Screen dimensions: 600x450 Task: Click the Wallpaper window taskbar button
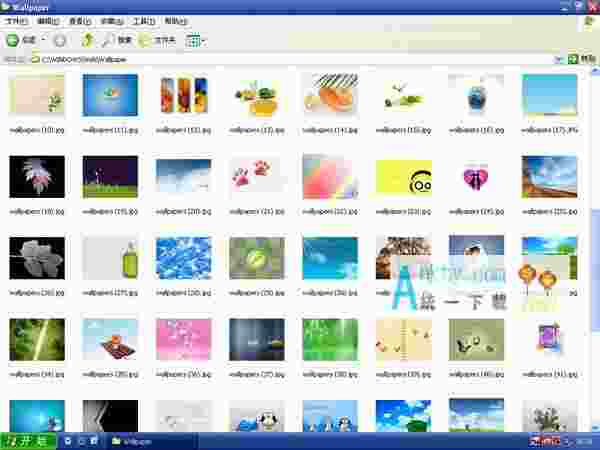click(x=152, y=441)
